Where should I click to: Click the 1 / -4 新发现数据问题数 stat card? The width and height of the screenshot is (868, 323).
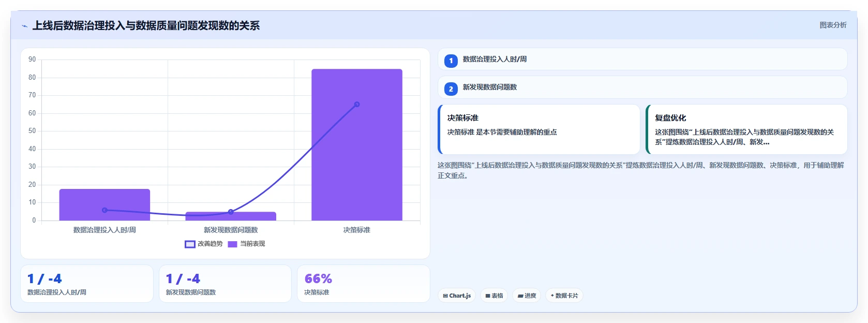[225, 284]
